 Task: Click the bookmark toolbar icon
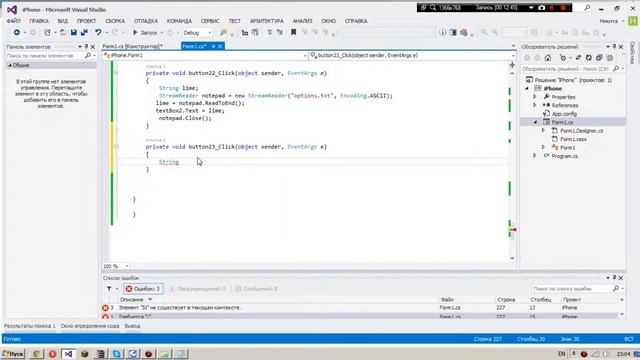[x=293, y=32]
